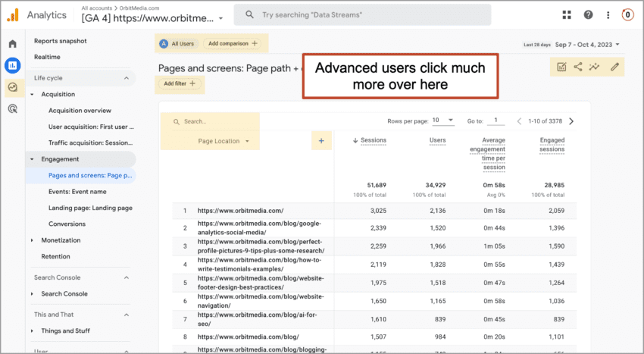Click the magnifier icon in top search bar
This screenshot has width=644, height=354.
(249, 15)
